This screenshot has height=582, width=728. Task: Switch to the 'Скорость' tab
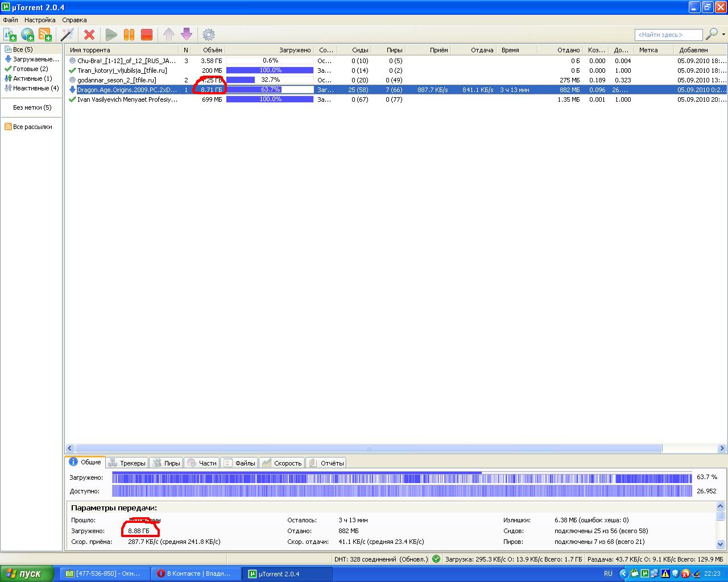click(282, 463)
